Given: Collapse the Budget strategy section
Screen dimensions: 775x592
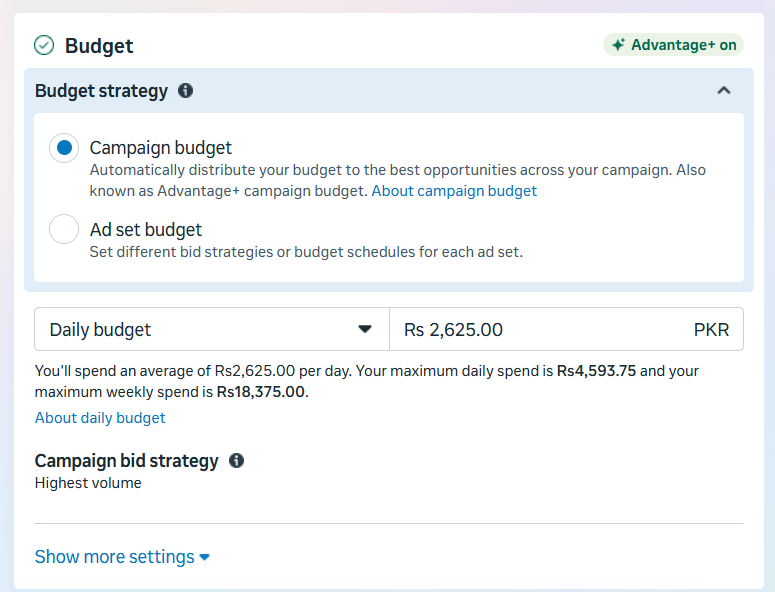Looking at the screenshot, I should (x=724, y=90).
